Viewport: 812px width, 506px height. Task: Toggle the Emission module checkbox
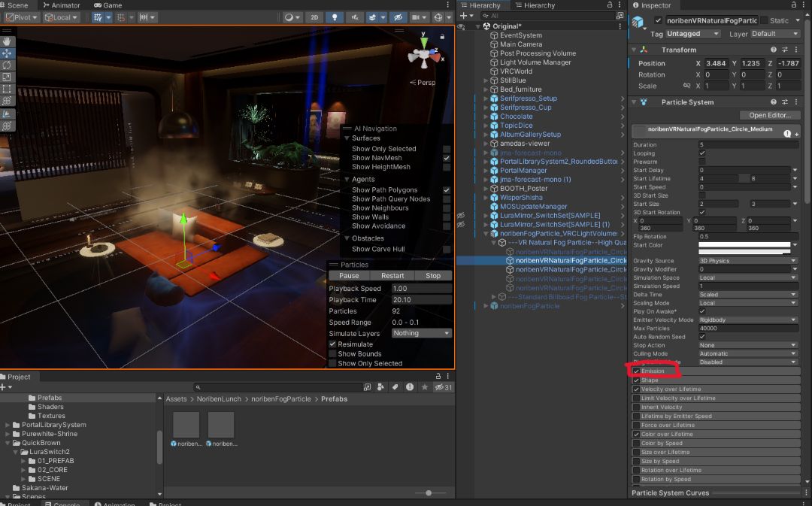coord(637,371)
